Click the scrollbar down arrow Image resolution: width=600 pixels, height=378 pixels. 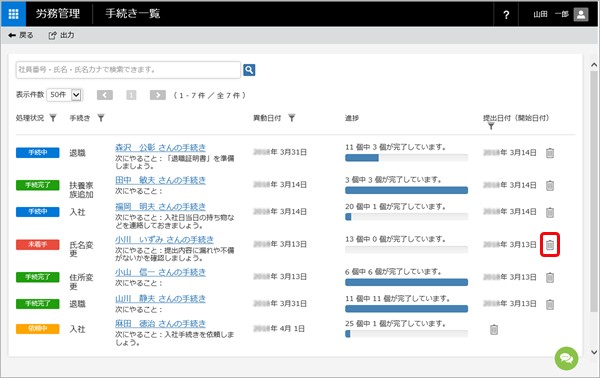[x=594, y=352]
